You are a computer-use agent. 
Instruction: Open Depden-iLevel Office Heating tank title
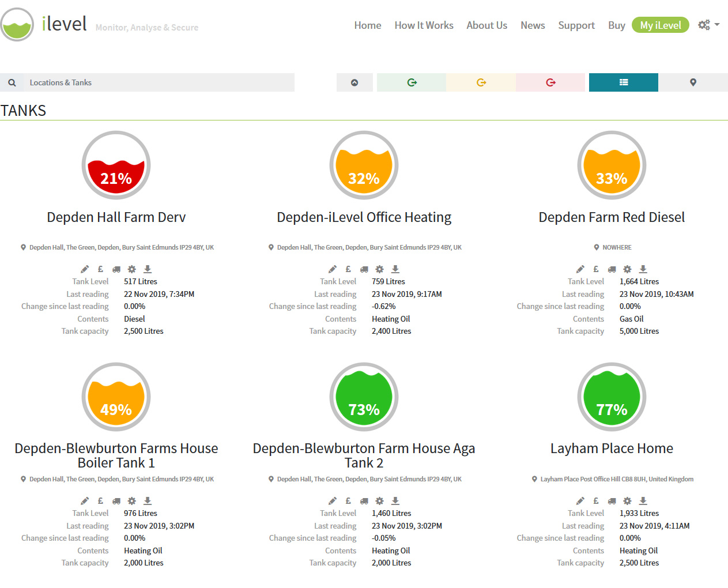[x=364, y=217]
